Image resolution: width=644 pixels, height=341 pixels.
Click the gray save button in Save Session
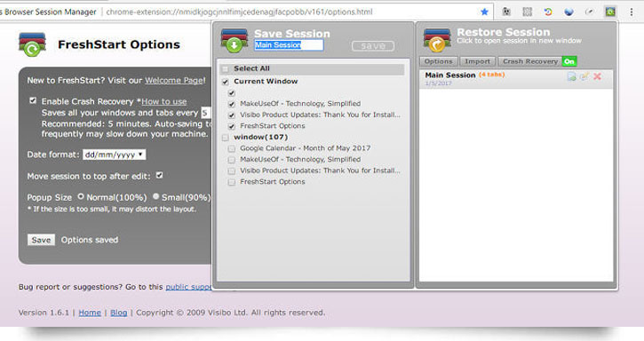(x=373, y=46)
